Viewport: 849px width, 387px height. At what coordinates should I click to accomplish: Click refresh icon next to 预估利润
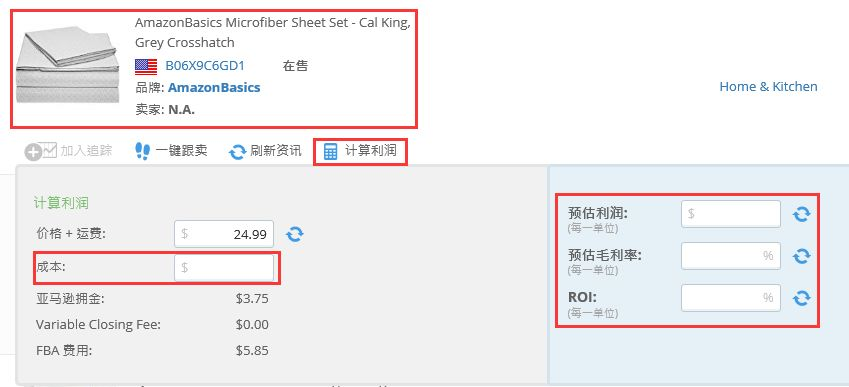(801, 214)
